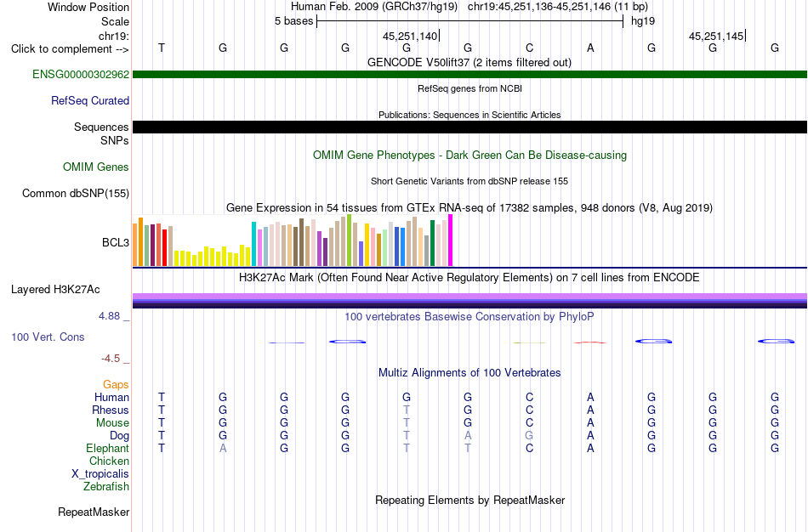The image size is (808, 532).
Task: Click base T in the chr19 sequence row
Action: [162, 48]
